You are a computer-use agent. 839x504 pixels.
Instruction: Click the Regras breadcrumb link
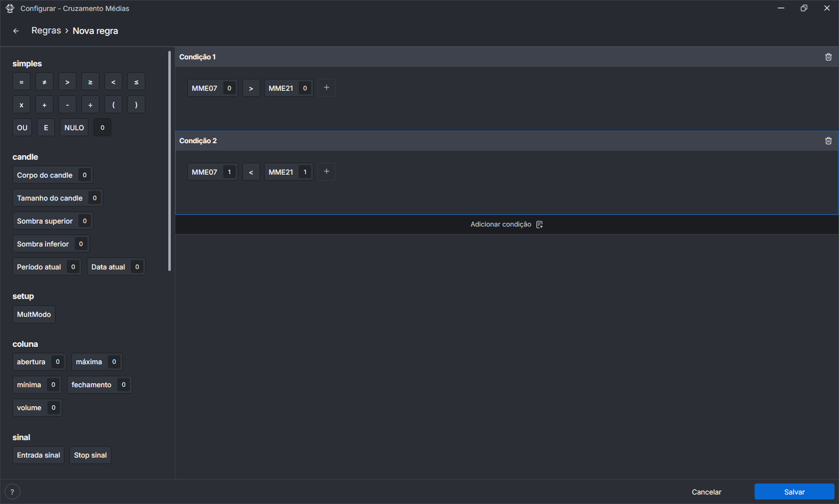point(46,30)
